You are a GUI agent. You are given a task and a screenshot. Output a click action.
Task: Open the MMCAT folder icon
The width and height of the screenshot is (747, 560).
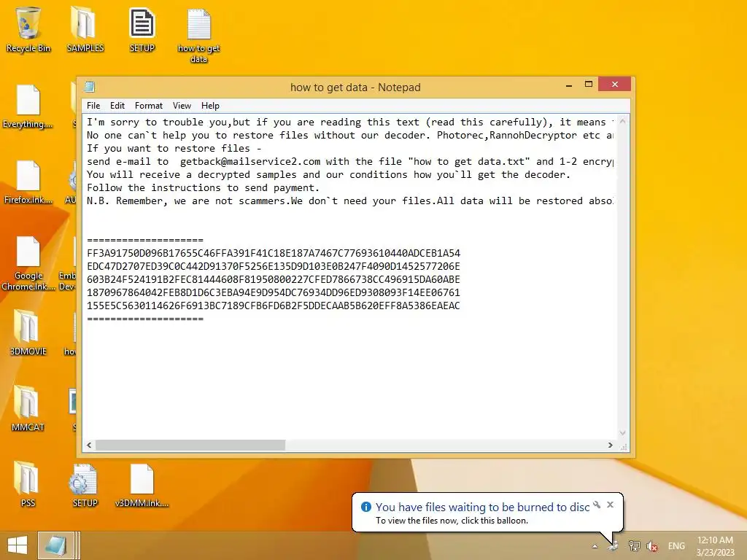tap(28, 408)
